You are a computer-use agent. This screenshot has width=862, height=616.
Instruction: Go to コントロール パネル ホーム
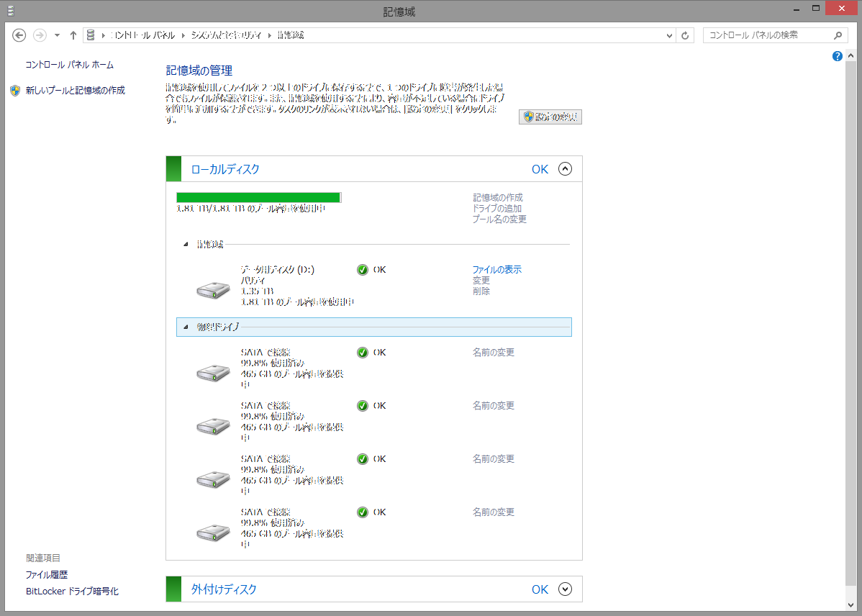click(x=70, y=65)
